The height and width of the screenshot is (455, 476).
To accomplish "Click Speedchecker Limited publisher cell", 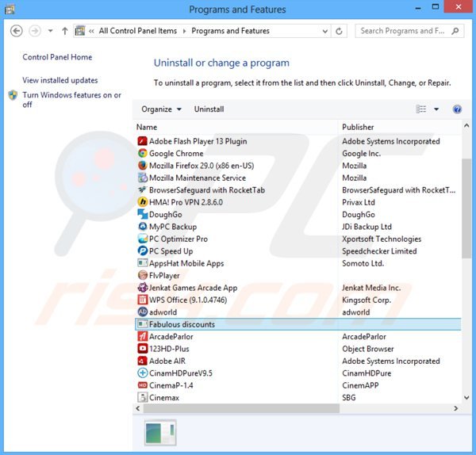I will coord(379,250).
